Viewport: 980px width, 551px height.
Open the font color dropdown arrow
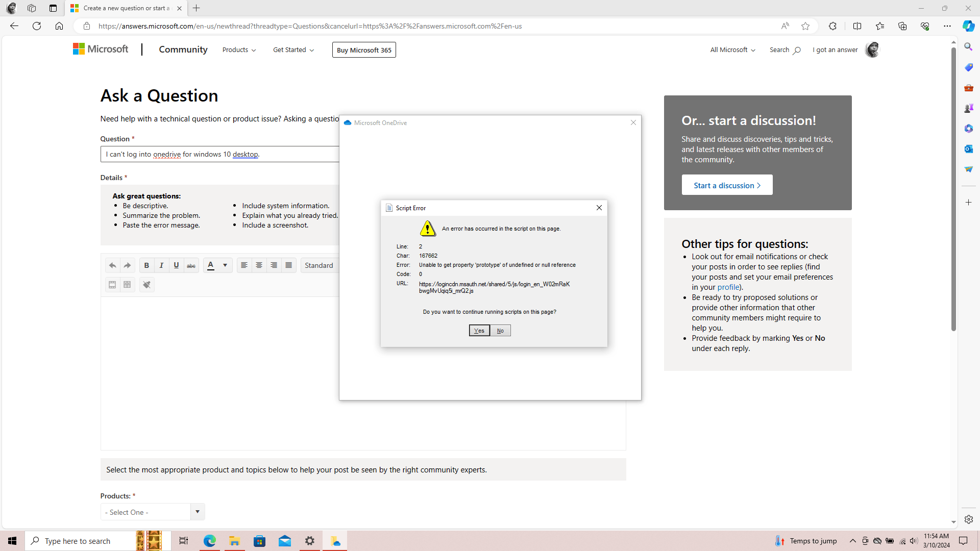point(225,265)
